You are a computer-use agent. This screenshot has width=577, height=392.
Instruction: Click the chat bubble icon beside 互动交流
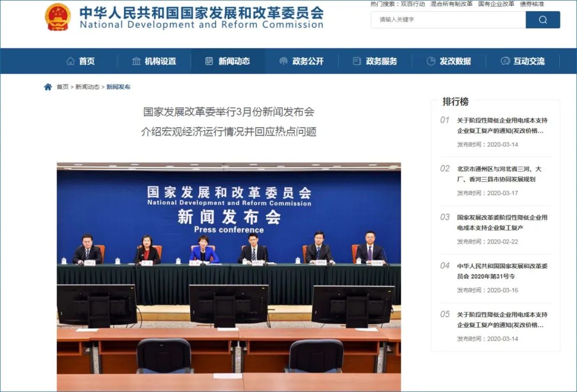[x=505, y=61]
